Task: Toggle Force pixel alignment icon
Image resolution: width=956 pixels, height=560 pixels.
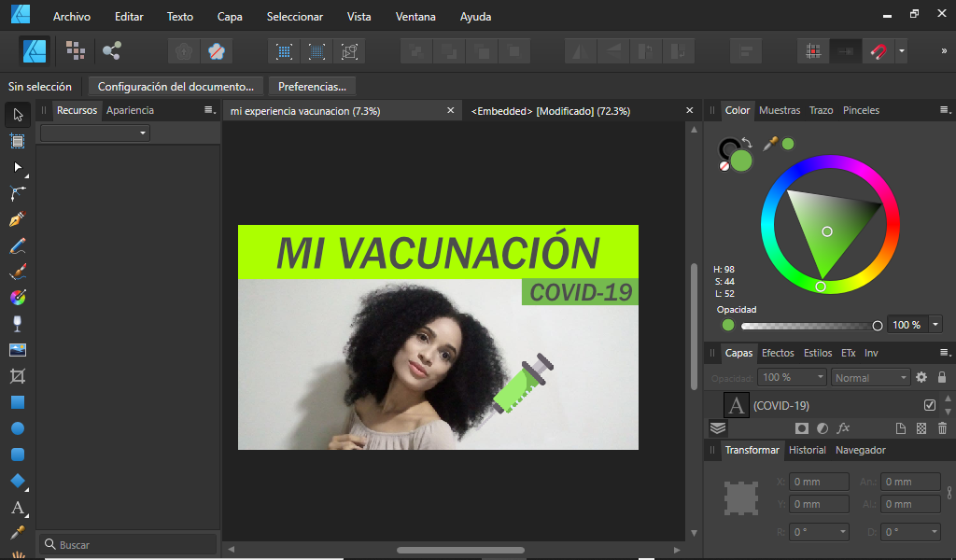Action: 813,51
